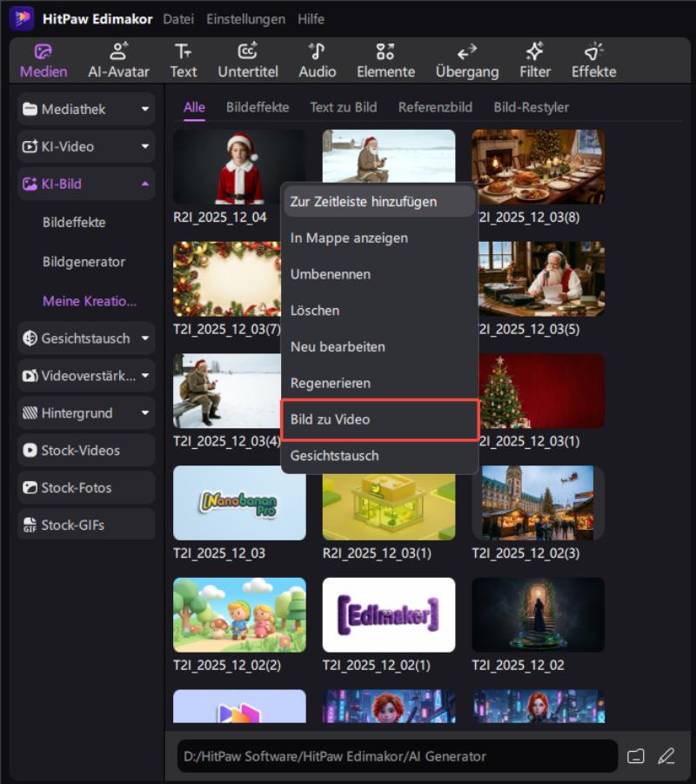Click the edit pencil icon beside path
696x784 pixels.
click(x=666, y=755)
